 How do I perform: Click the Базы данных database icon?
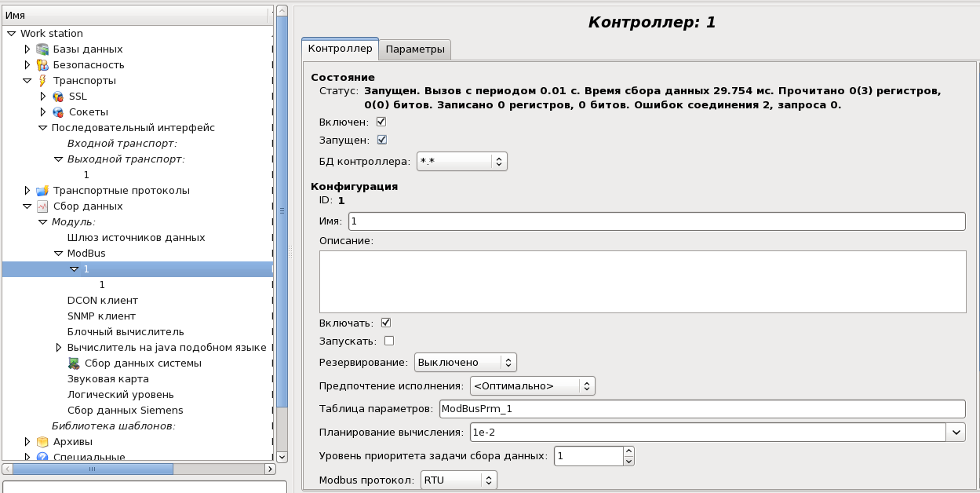pyautogui.click(x=42, y=49)
